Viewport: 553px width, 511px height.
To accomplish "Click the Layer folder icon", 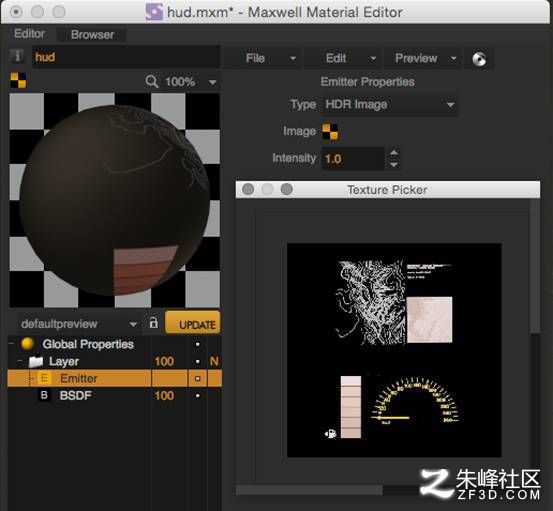I will coord(36,361).
